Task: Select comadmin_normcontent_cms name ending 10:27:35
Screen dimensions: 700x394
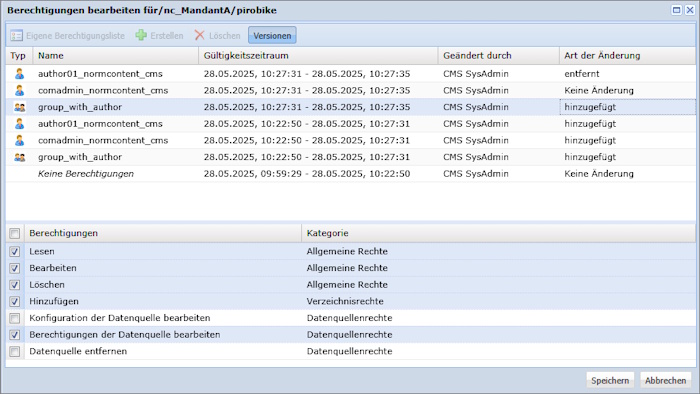Action: [103, 91]
